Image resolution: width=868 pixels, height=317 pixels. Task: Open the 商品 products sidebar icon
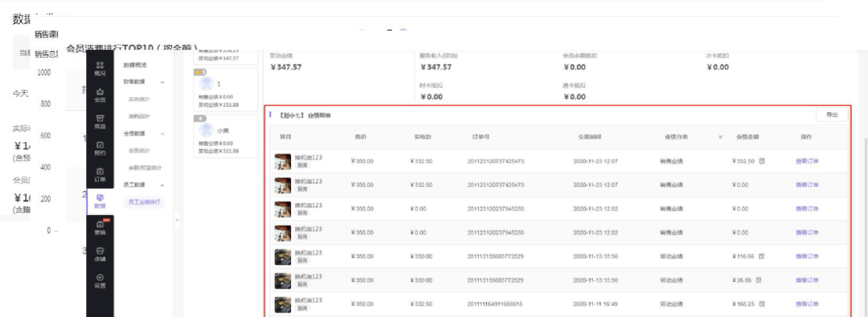coord(100,122)
